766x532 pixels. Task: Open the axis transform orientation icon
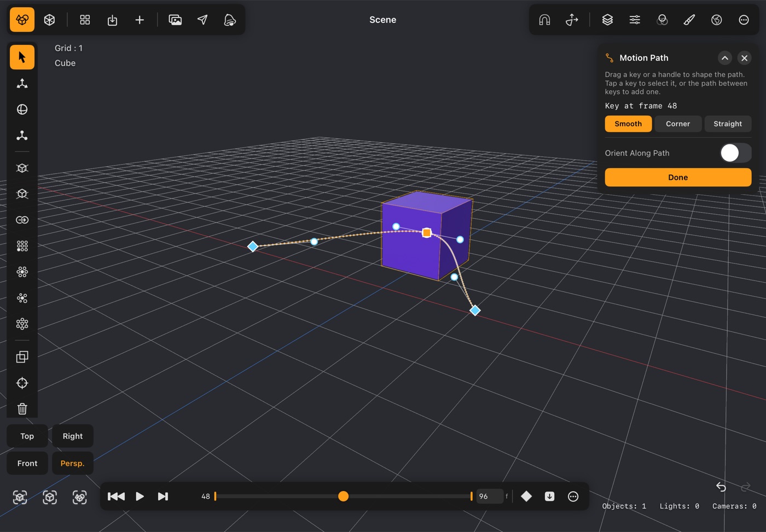[572, 20]
